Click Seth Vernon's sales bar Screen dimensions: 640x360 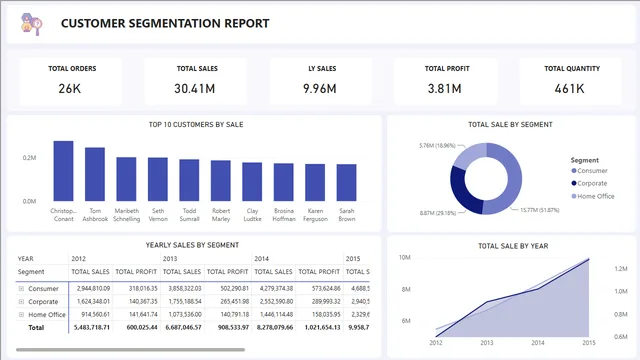(x=158, y=179)
